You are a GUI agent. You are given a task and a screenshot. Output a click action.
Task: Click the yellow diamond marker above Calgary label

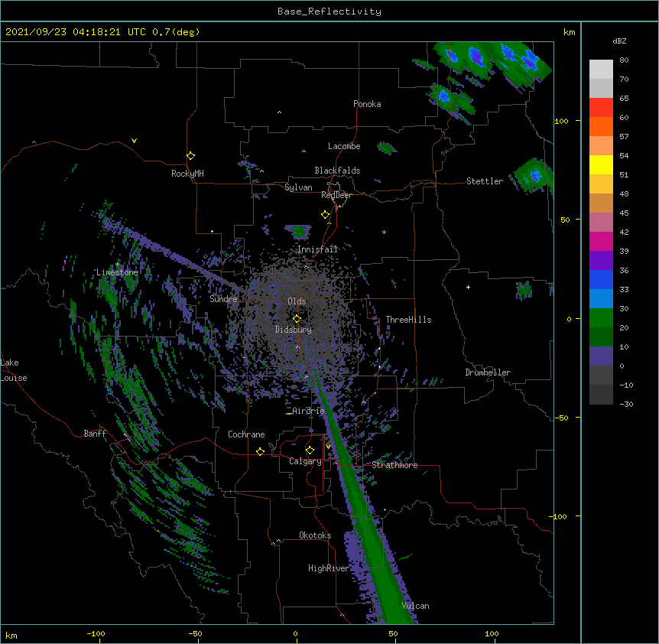(310, 450)
